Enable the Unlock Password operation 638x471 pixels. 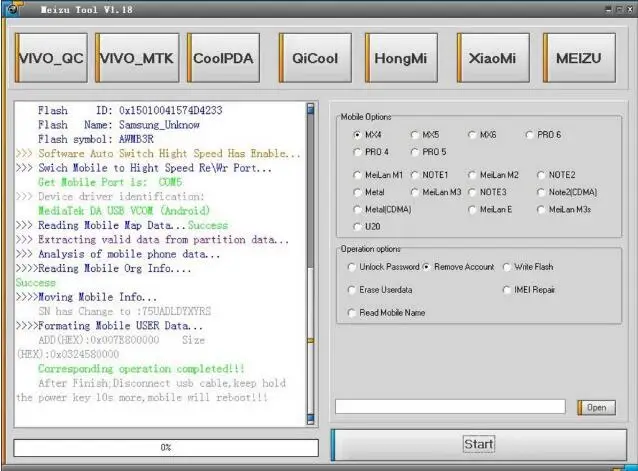[352, 267]
